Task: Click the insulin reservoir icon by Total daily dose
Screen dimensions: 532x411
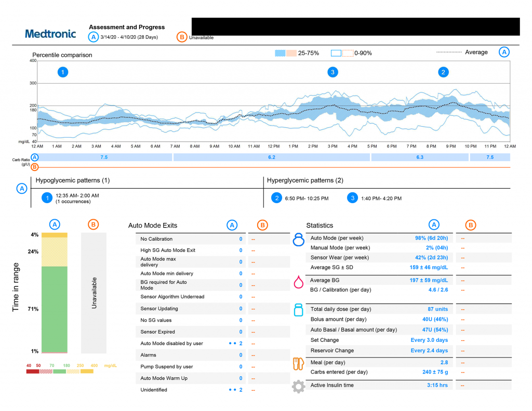Action: coord(298,310)
